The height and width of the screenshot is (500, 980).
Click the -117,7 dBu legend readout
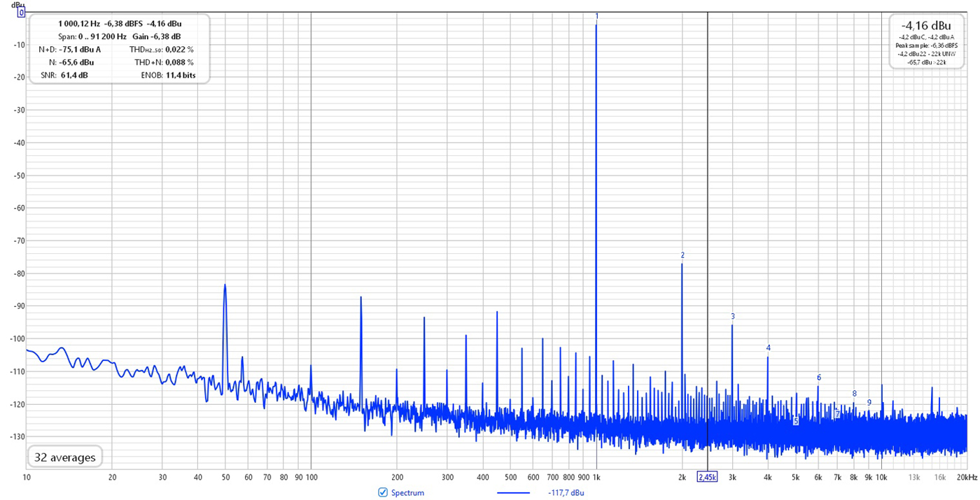[567, 492]
